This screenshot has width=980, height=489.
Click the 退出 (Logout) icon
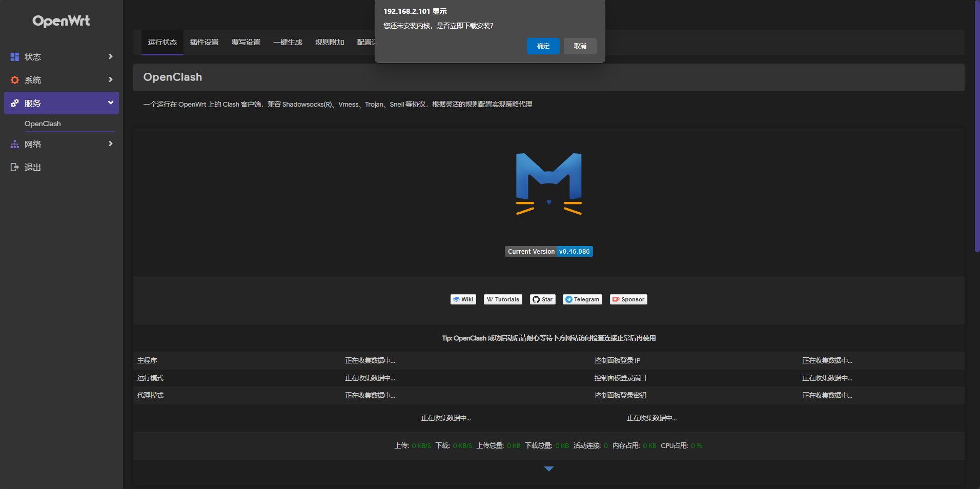pyautogui.click(x=14, y=167)
